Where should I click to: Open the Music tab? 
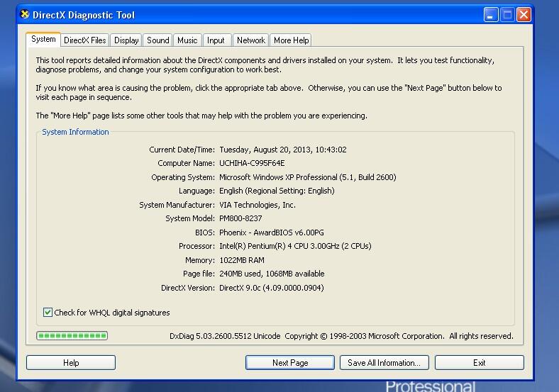(x=187, y=40)
